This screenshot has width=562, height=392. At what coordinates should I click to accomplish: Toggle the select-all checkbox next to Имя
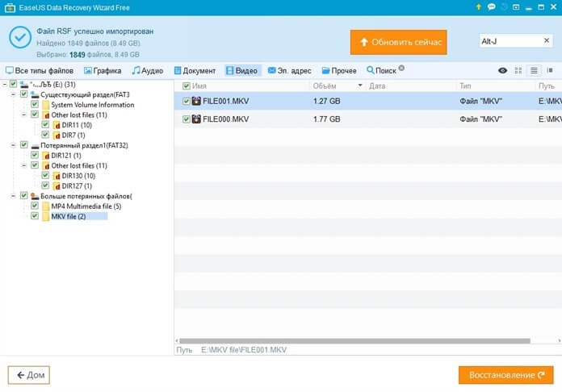coord(186,86)
